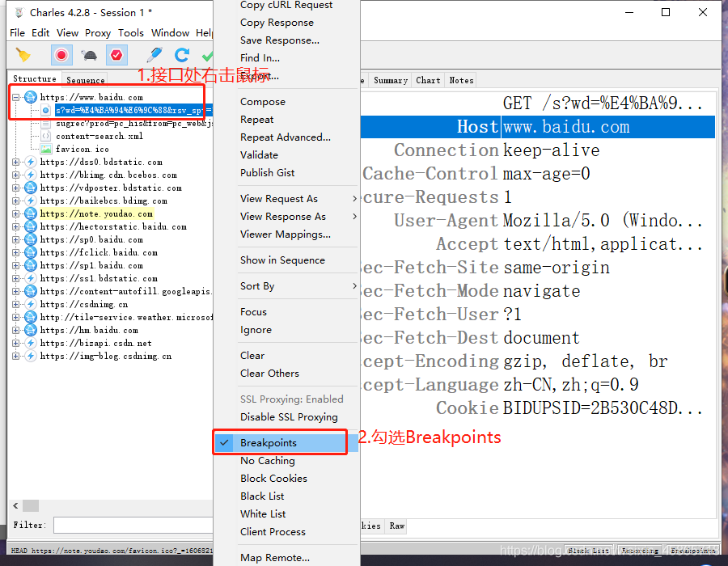
Task: Click the scroll left arrow in structure panel
Action: click(x=15, y=505)
